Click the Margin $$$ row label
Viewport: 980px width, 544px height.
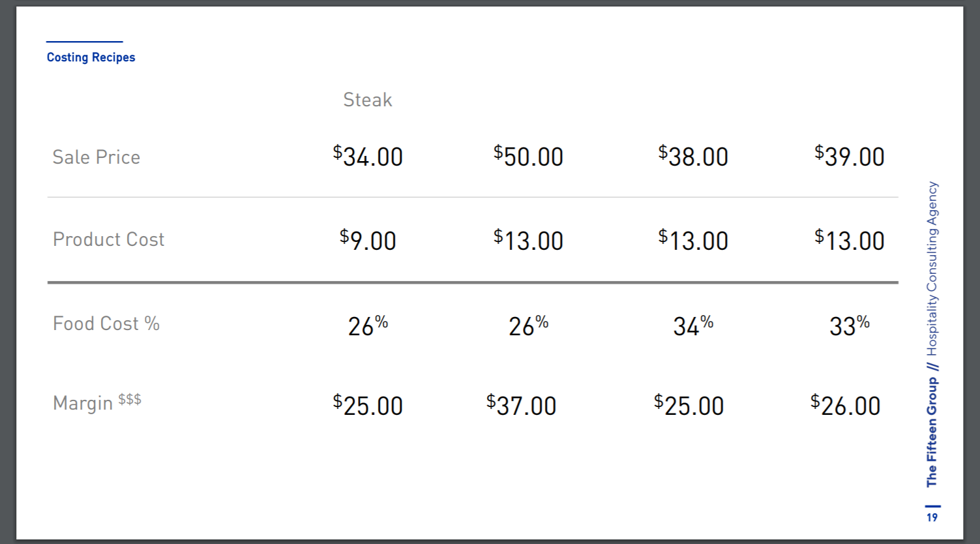point(97,403)
